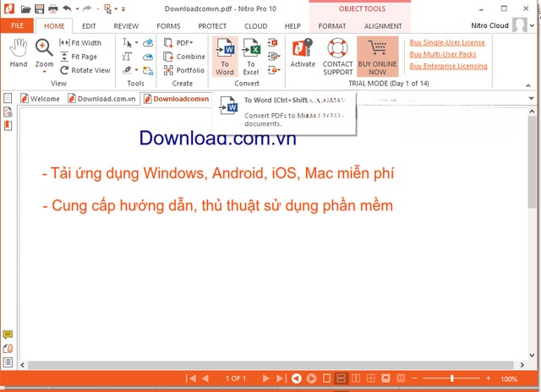Click the To Excel convert button
Image resolution: width=541 pixels, height=392 pixels.
251,57
